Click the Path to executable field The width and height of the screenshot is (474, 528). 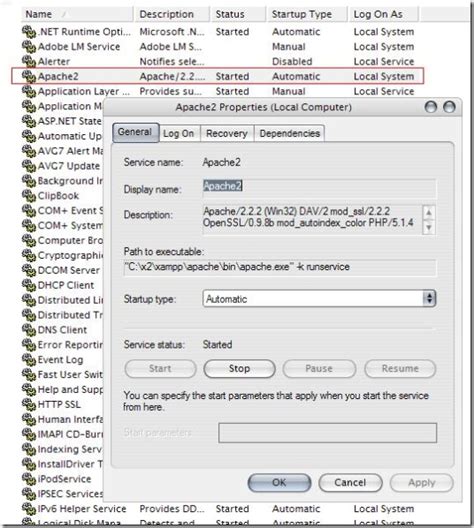[280, 267]
